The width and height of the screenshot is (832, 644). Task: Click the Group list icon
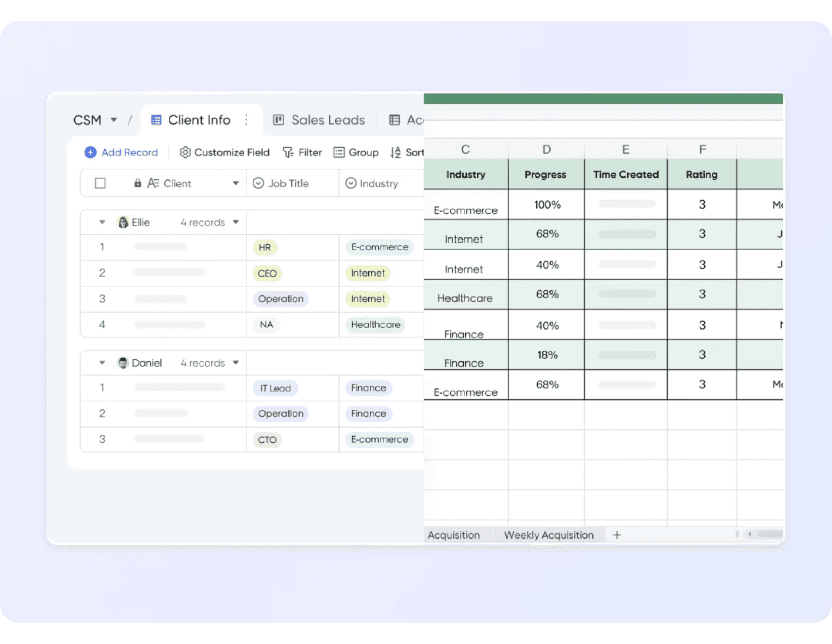339,152
